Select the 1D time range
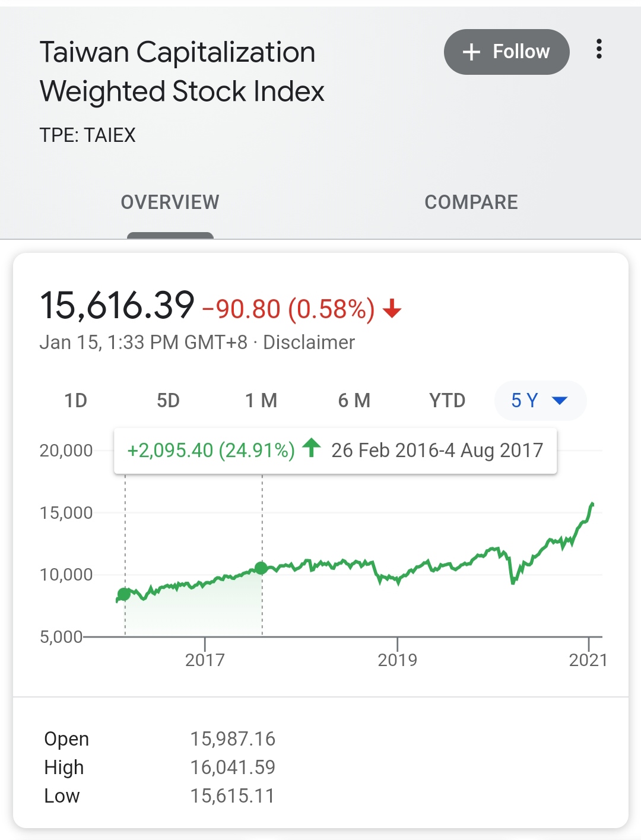 [75, 401]
